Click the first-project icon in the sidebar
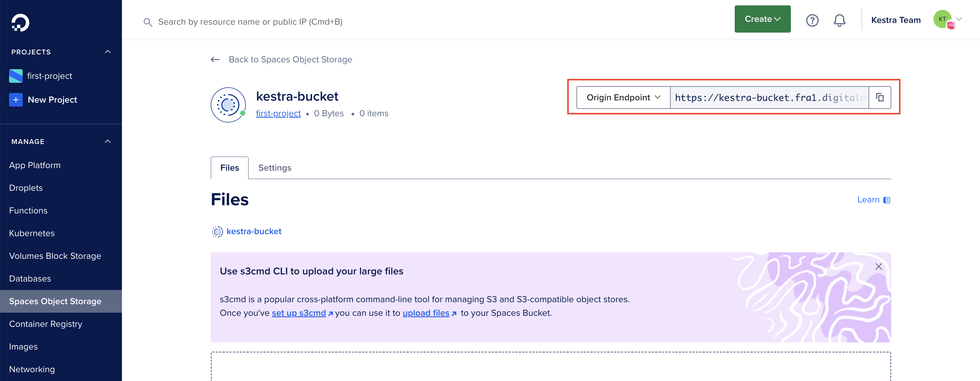980x381 pixels. click(x=15, y=76)
